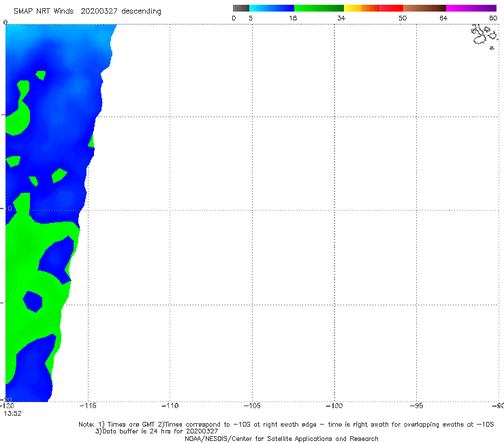
Task: Click the '20200327' date in the title
Action: (x=99, y=11)
